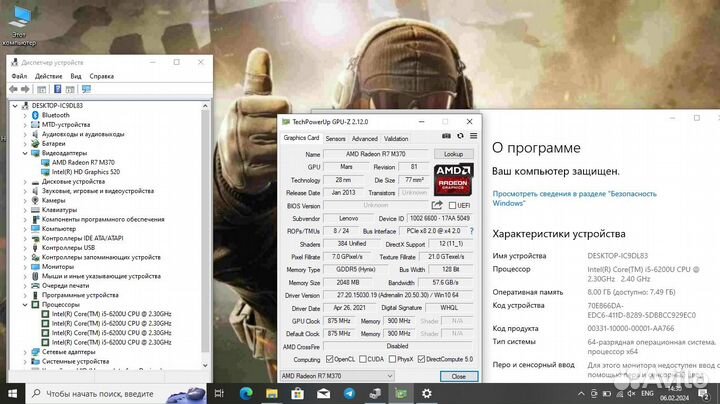This screenshot has width=720, height=404.
Task: Select AMD Radeon R7 M370 in device tree
Action: tap(83, 163)
